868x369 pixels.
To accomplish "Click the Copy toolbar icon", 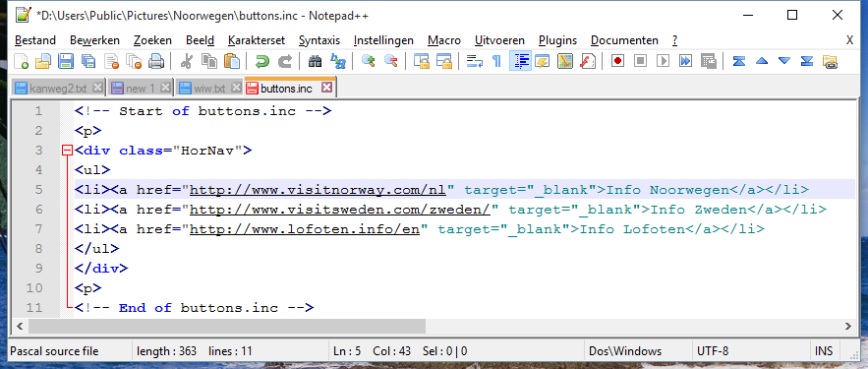I will [208, 60].
